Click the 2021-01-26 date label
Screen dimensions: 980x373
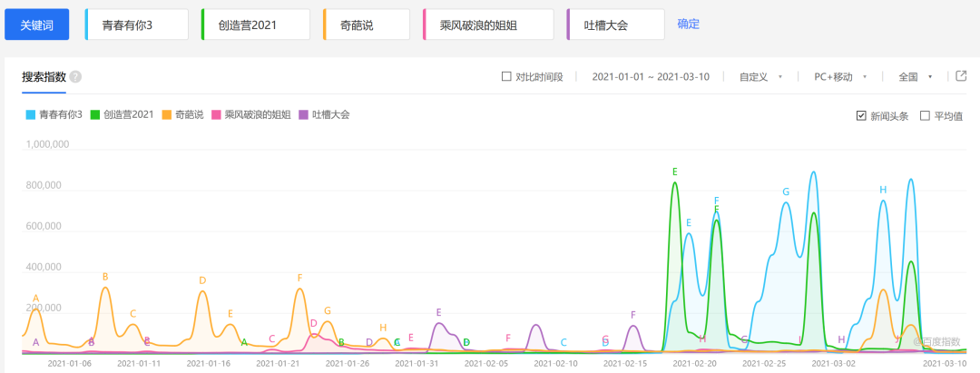pos(348,362)
